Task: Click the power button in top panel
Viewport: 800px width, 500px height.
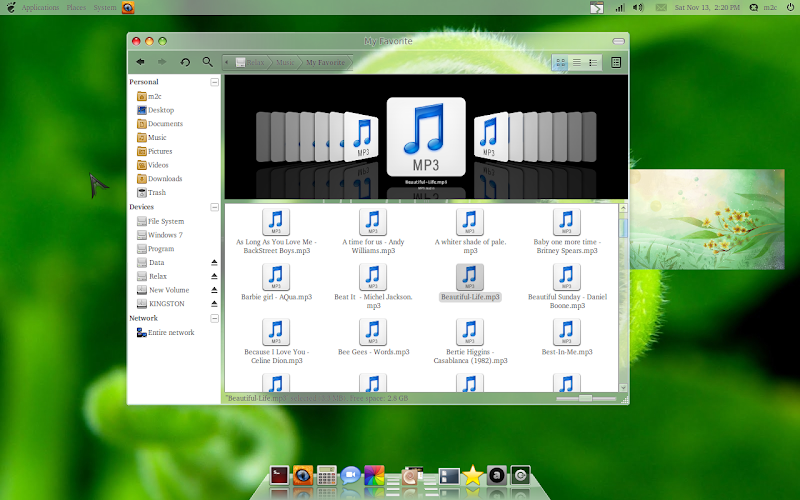Action: click(790, 7)
